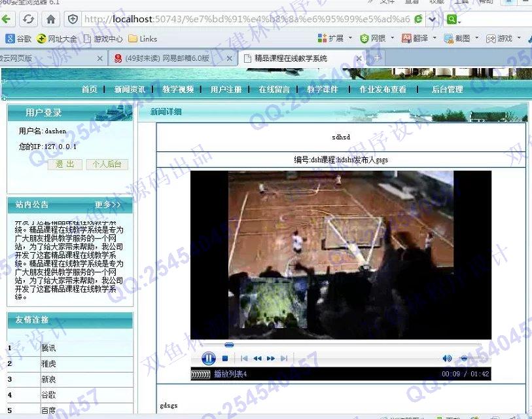Reload the page with refresh icon
The height and width of the screenshot is (419, 532).
coord(29,19)
